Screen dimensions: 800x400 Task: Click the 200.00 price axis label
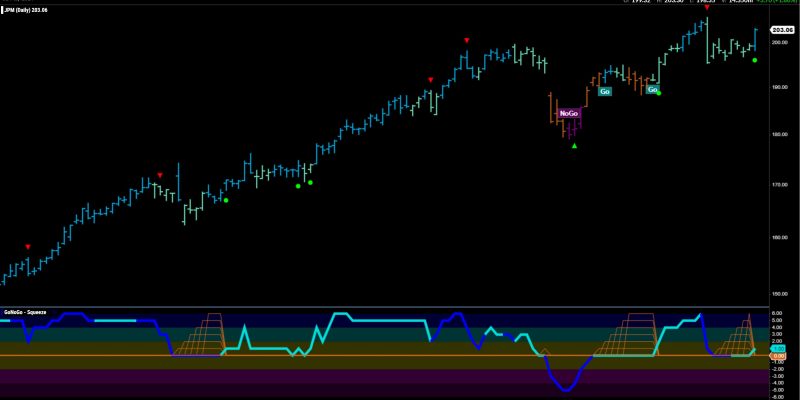point(779,42)
